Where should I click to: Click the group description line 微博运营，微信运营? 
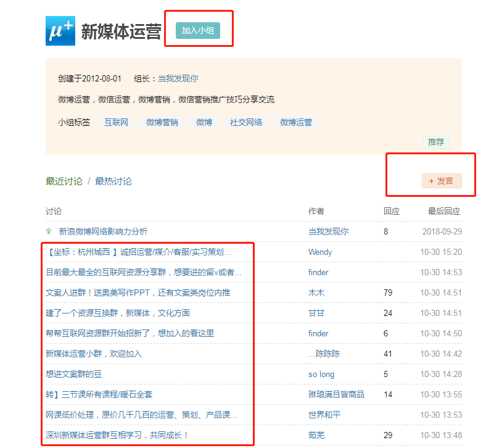166,99
